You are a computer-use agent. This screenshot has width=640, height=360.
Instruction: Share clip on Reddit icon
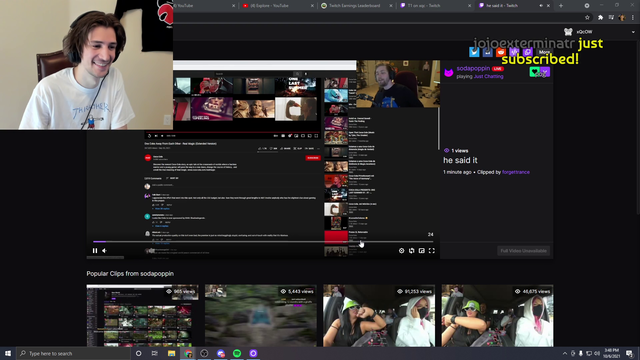pyautogui.click(x=501, y=52)
